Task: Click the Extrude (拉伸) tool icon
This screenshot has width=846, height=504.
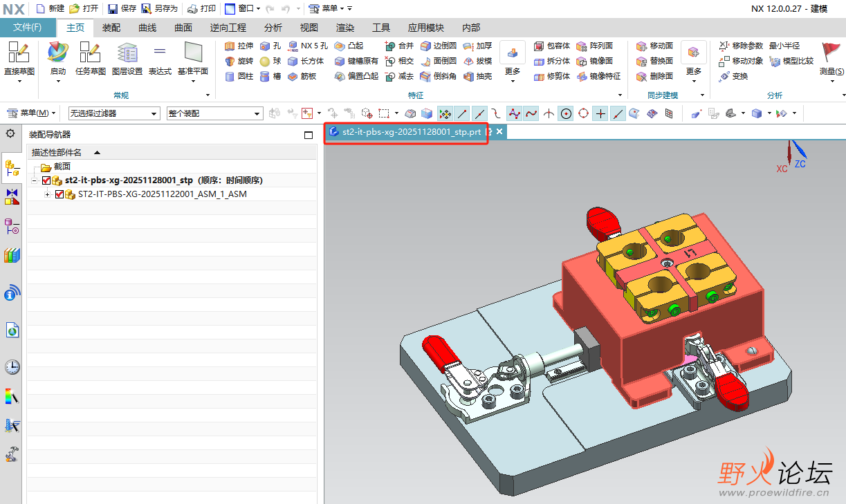Action: (230, 46)
